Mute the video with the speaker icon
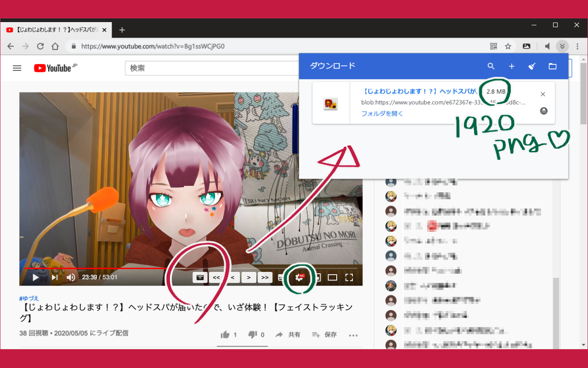Viewport: 588px width, 368px height. pyautogui.click(x=71, y=277)
